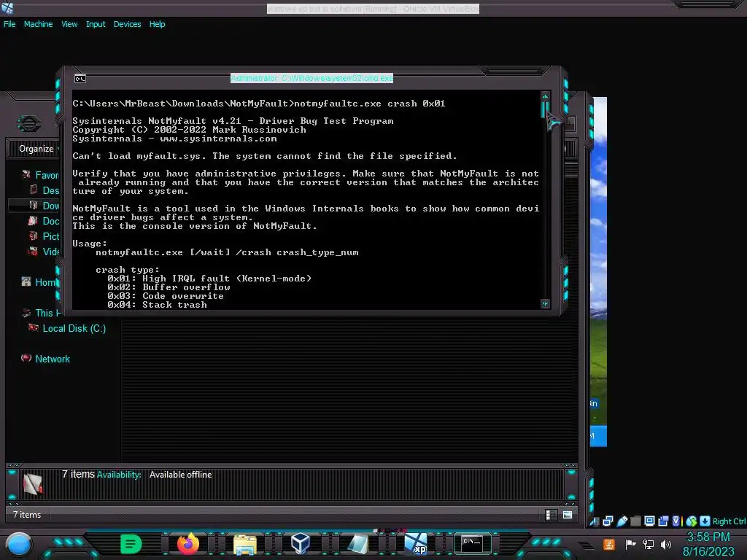Open the View menu in VirtualBox
Screen dimensions: 747x560
pyautogui.click(x=69, y=24)
